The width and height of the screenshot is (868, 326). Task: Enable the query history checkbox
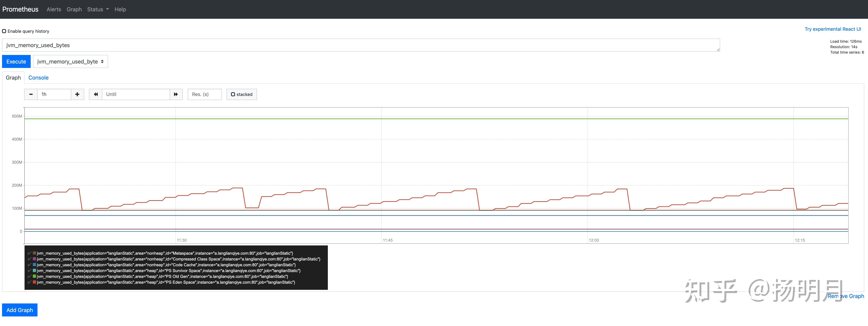4,31
